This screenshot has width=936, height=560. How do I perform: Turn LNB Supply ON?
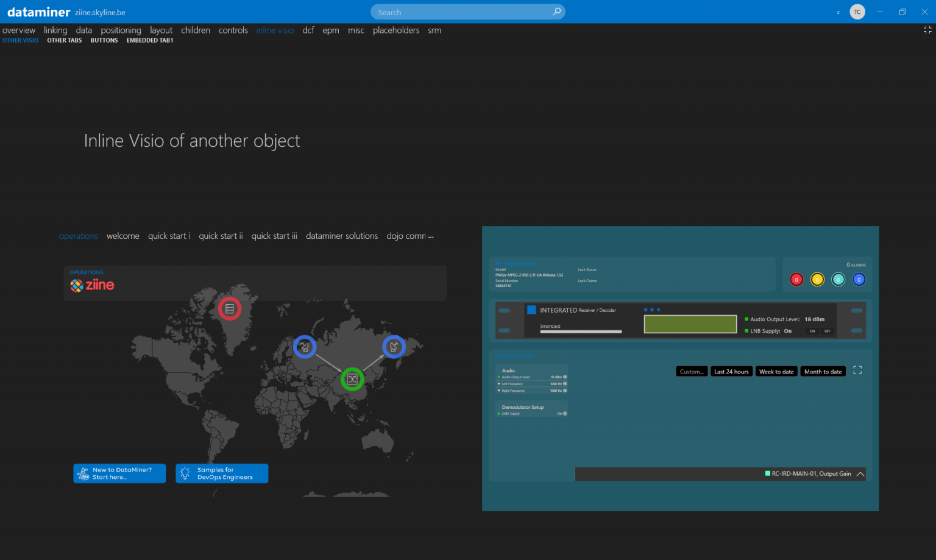coord(812,331)
